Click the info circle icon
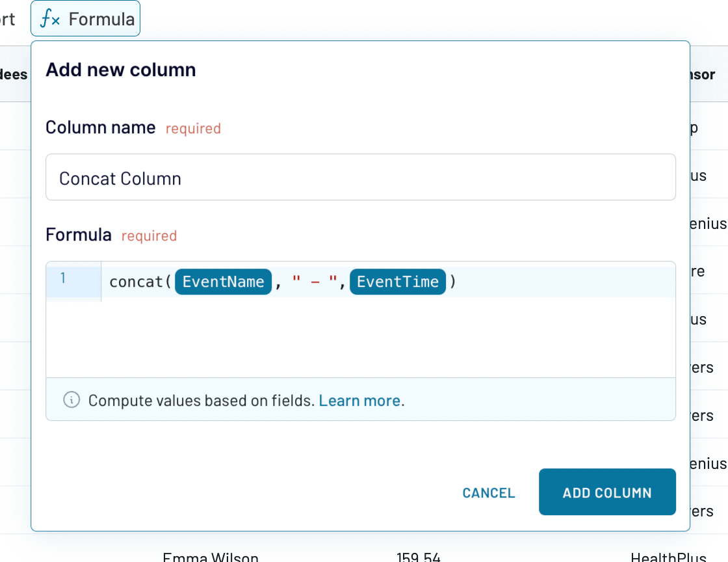 (x=71, y=400)
